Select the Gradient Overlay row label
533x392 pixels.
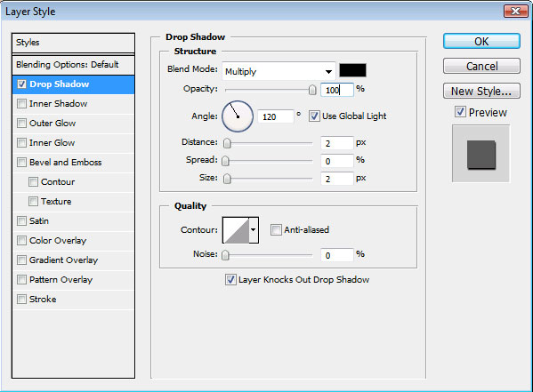63,260
